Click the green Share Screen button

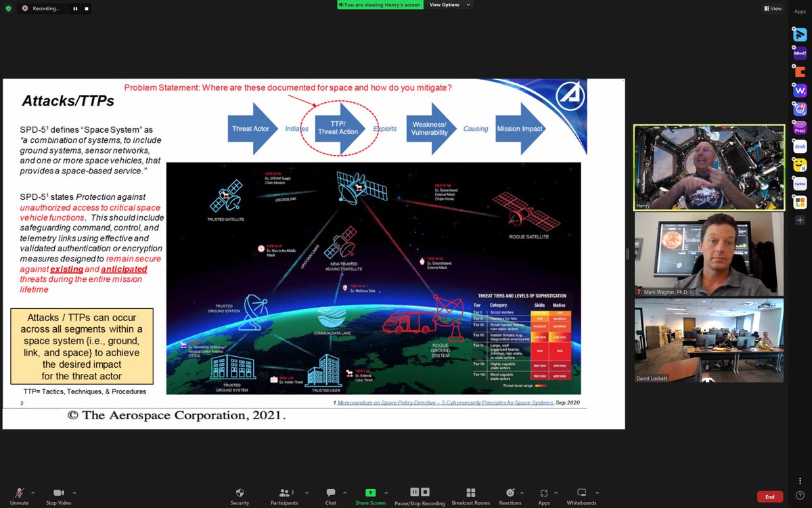[370, 496]
